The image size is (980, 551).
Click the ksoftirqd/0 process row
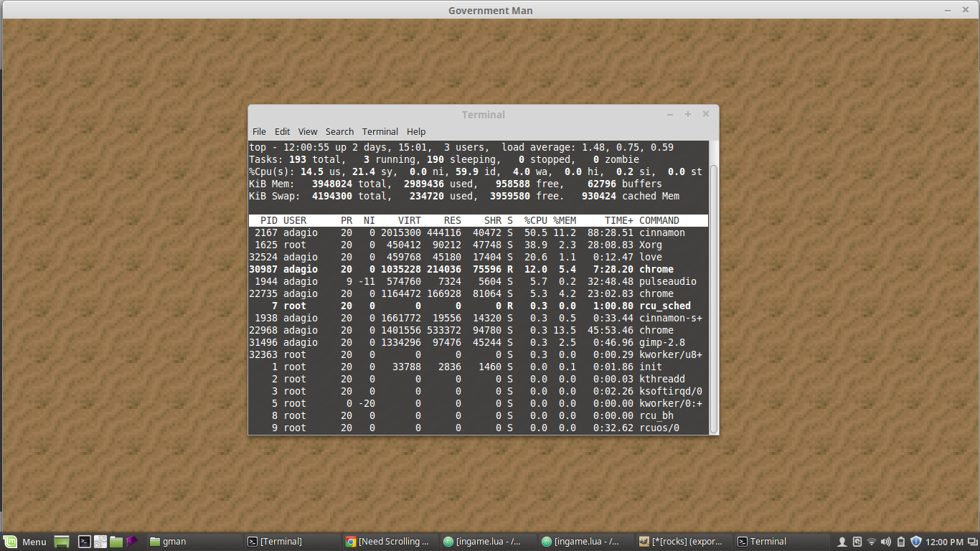[x=479, y=391]
